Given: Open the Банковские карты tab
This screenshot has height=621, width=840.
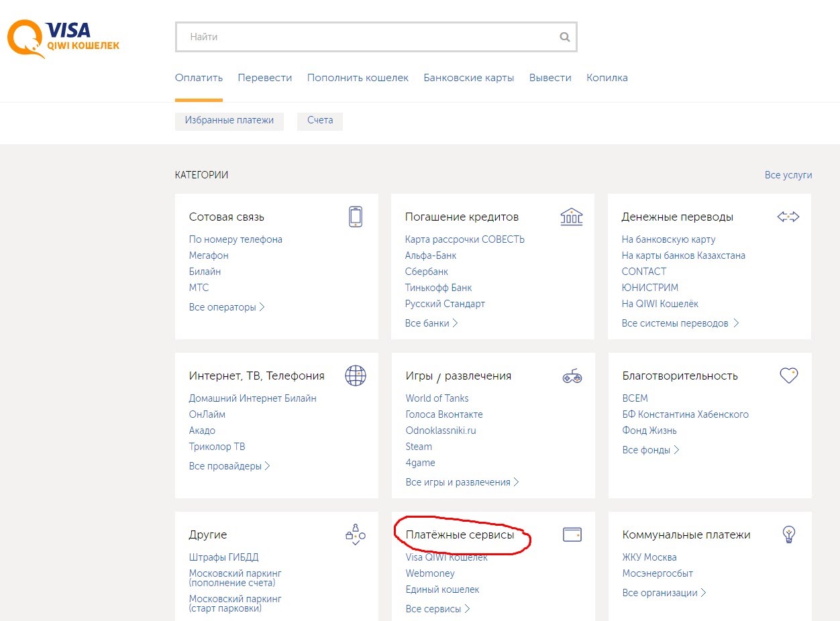Looking at the screenshot, I should (469, 78).
